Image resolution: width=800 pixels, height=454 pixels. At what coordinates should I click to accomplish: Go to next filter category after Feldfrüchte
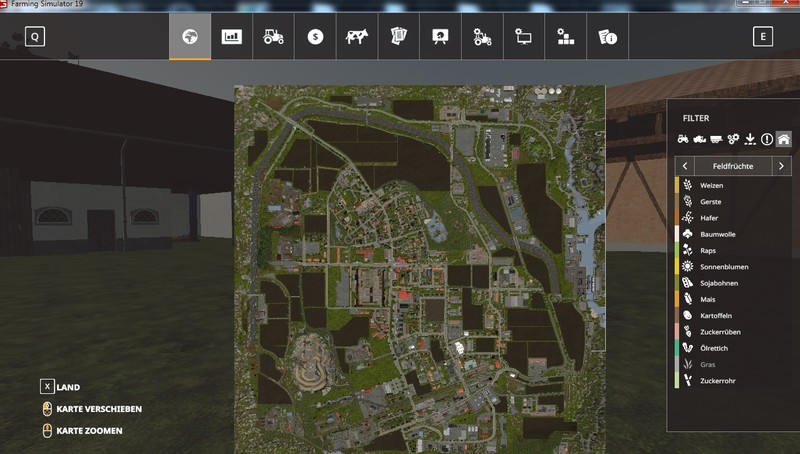781,165
